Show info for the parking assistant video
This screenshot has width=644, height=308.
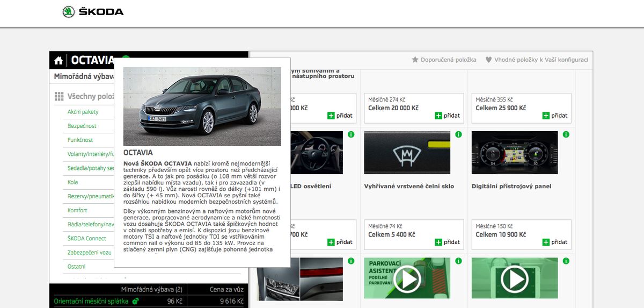coord(458,261)
